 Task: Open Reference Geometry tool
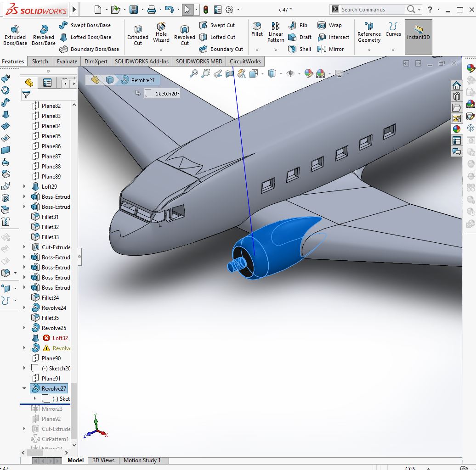[x=369, y=33]
